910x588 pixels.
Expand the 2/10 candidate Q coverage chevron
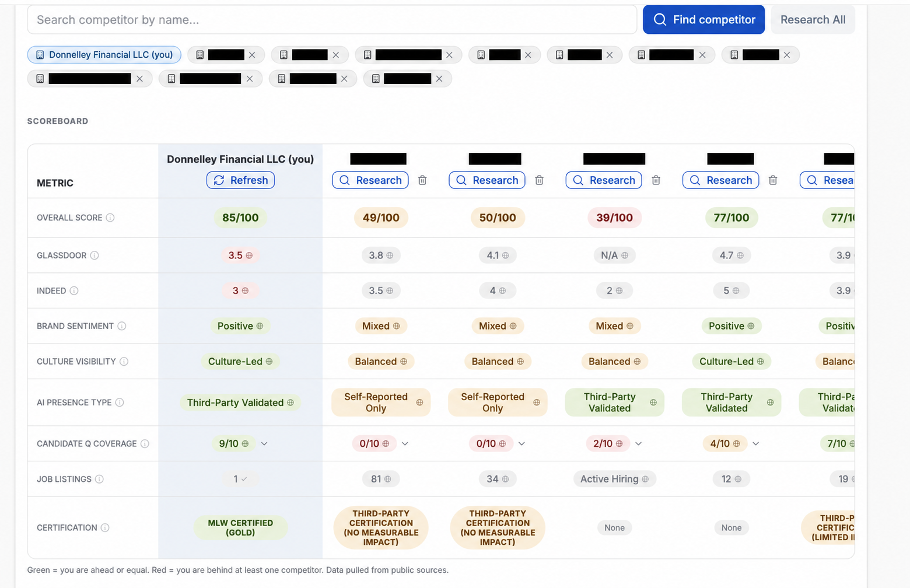[x=639, y=444]
